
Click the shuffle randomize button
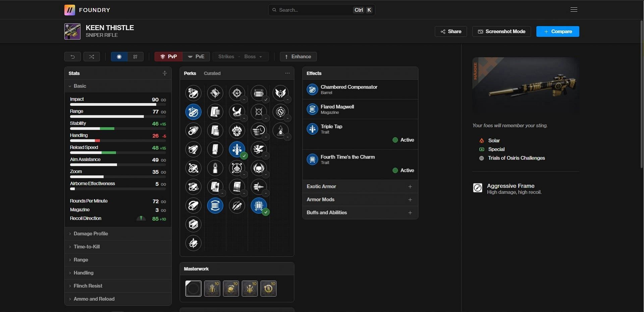pyautogui.click(x=92, y=57)
